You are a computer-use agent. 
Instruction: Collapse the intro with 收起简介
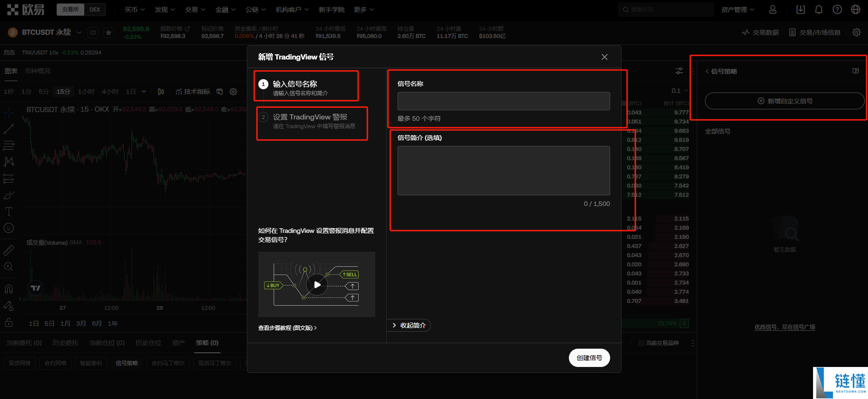coord(409,325)
